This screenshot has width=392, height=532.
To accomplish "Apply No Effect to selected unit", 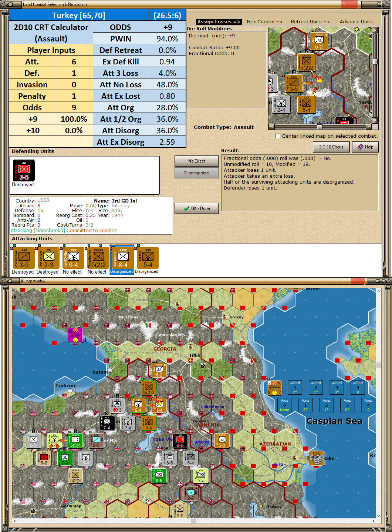I will [x=196, y=161].
